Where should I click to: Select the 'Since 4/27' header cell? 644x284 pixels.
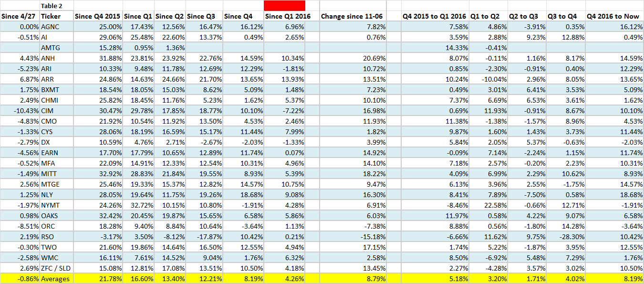20,16
